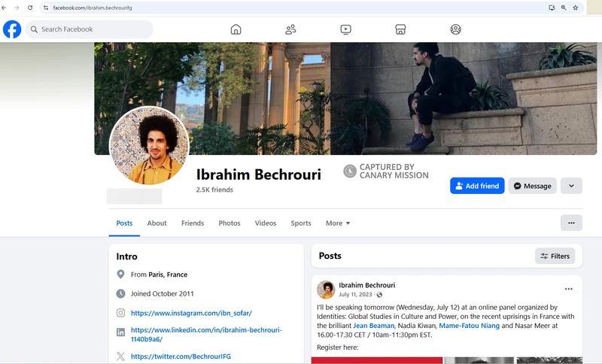Open the Home feed icon
The image size is (602, 364).
(236, 29)
